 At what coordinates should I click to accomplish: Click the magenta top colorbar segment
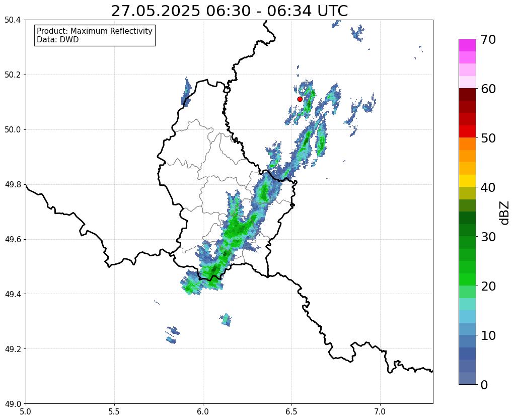[x=467, y=45]
